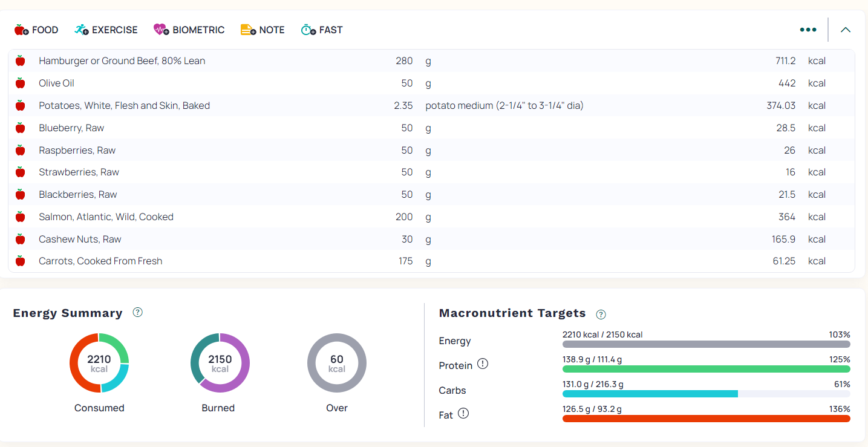Click the 131.0 g / 216.3 g carbs label
This screenshot has height=447, width=868.
(x=593, y=384)
